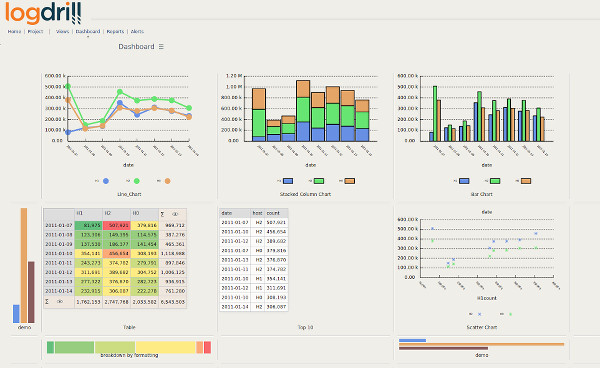Click the breakdown by formatting label

click(129, 355)
